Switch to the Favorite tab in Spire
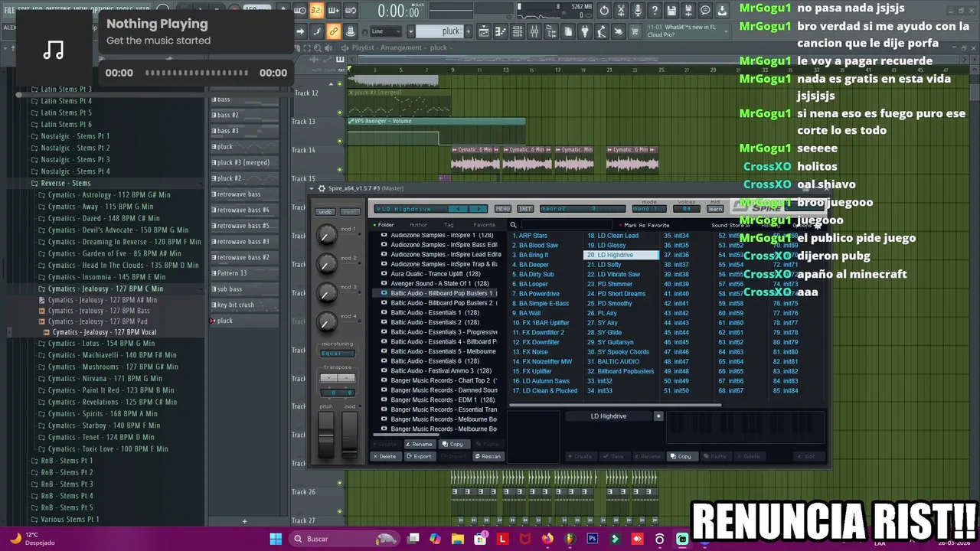The width and height of the screenshot is (980, 551). (x=484, y=225)
